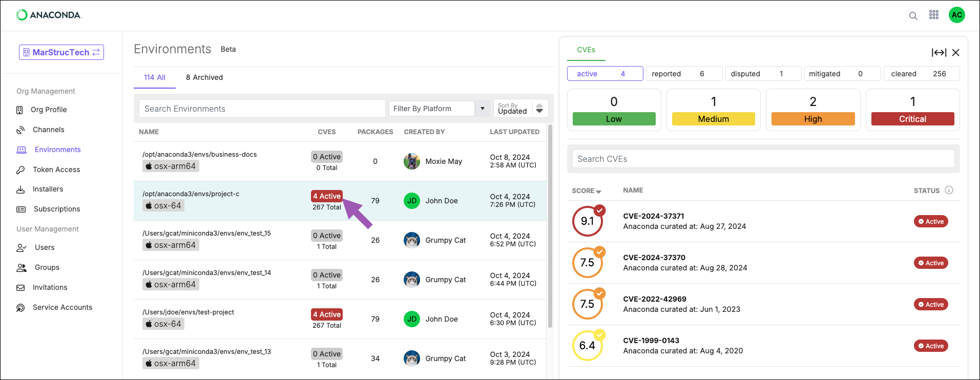This screenshot has width=980, height=380.
Task: Filter by Low severity card
Action: 614,110
